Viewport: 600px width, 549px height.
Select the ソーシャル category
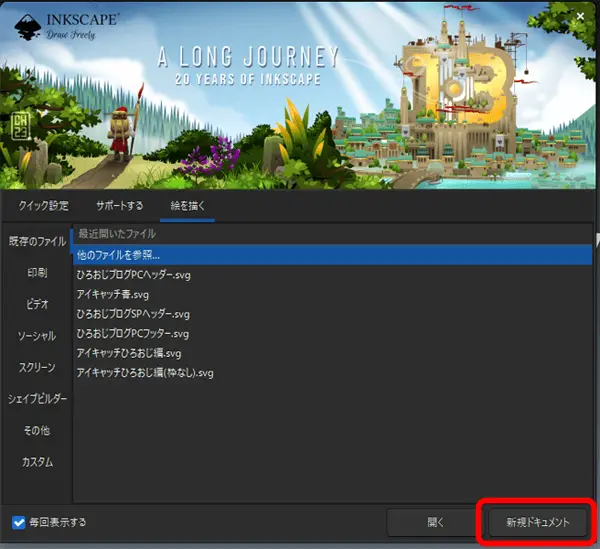(37, 336)
